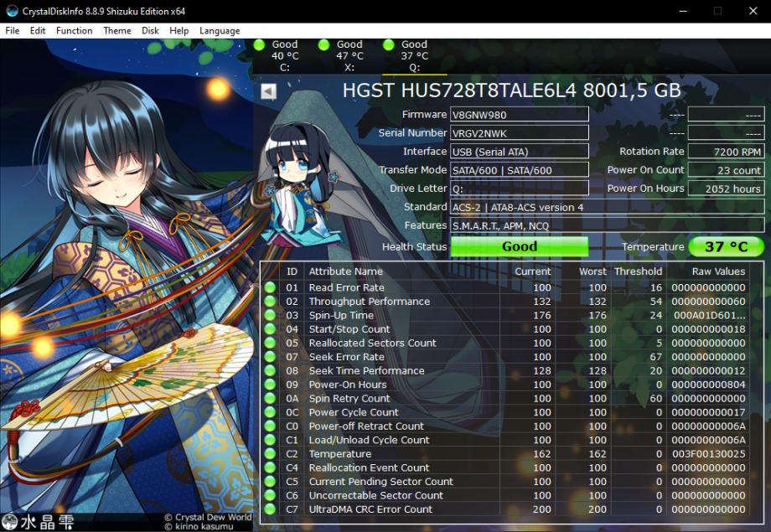The width and height of the screenshot is (771, 532).
Task: Click the Drive Letter field Q:
Action: [520, 189]
